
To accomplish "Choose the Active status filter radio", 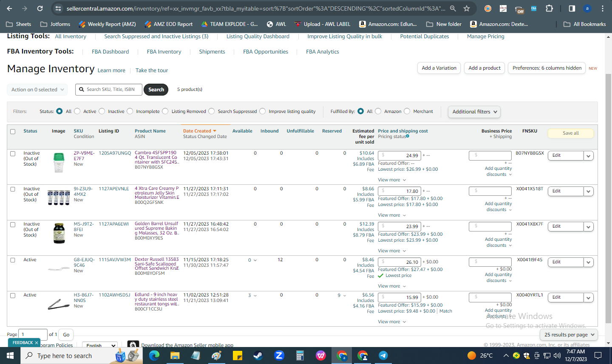I will coord(77,111).
